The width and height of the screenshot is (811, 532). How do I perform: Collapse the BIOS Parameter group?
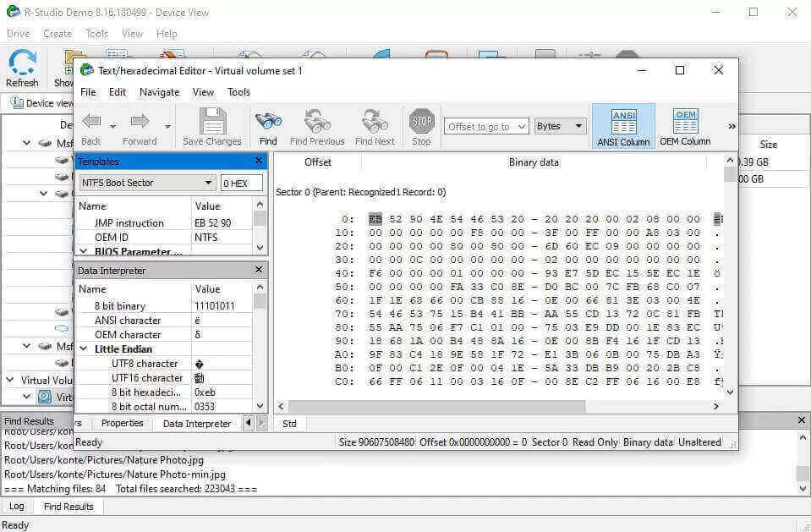pyautogui.click(x=83, y=251)
